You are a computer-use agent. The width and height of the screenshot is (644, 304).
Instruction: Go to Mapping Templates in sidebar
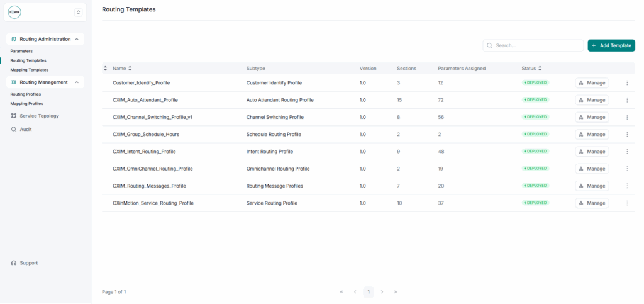29,70
